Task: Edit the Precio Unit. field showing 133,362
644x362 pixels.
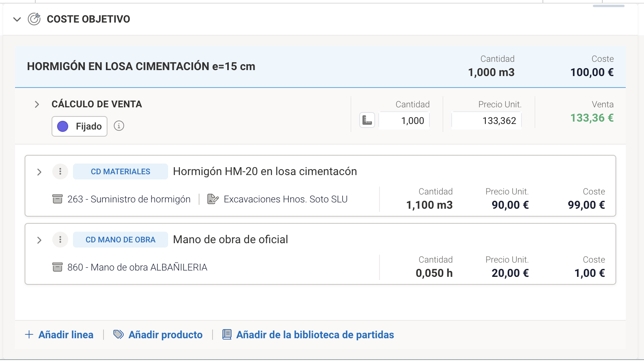Action: (x=487, y=121)
